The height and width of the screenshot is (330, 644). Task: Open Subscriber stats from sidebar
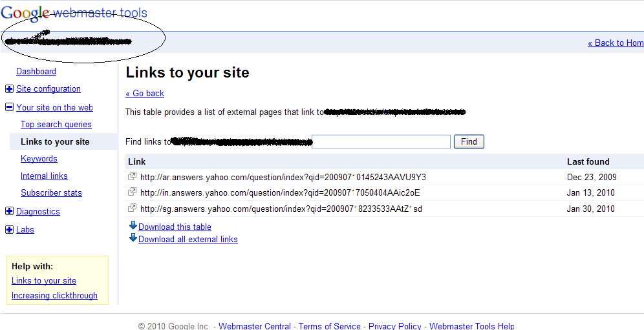click(x=51, y=193)
